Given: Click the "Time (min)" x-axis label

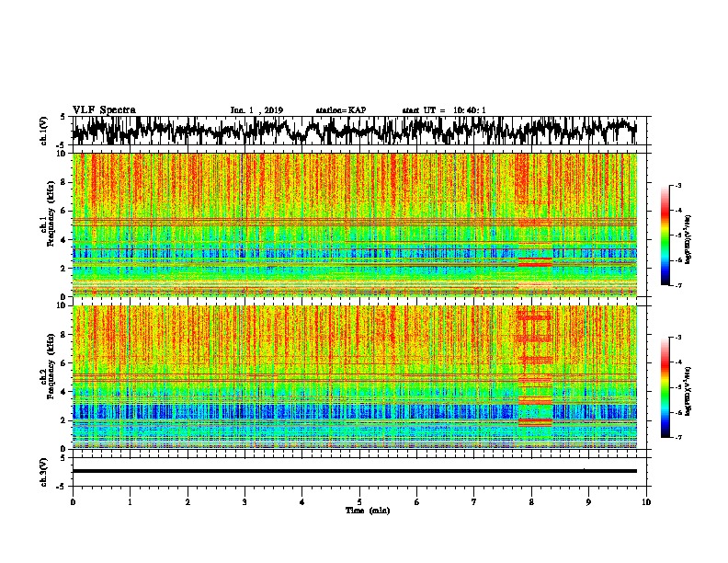Looking at the screenshot, I should [x=368, y=511].
